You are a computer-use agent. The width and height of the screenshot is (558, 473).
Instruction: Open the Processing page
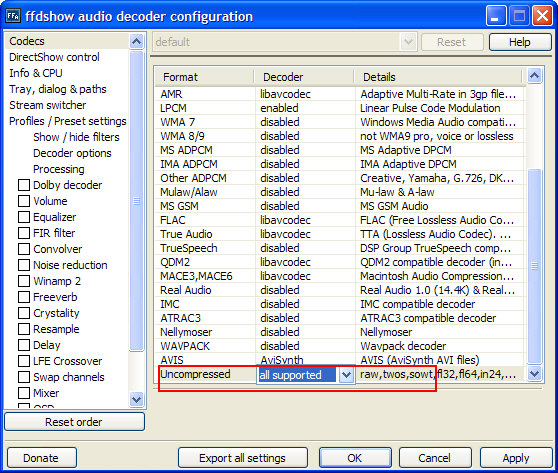click(59, 169)
